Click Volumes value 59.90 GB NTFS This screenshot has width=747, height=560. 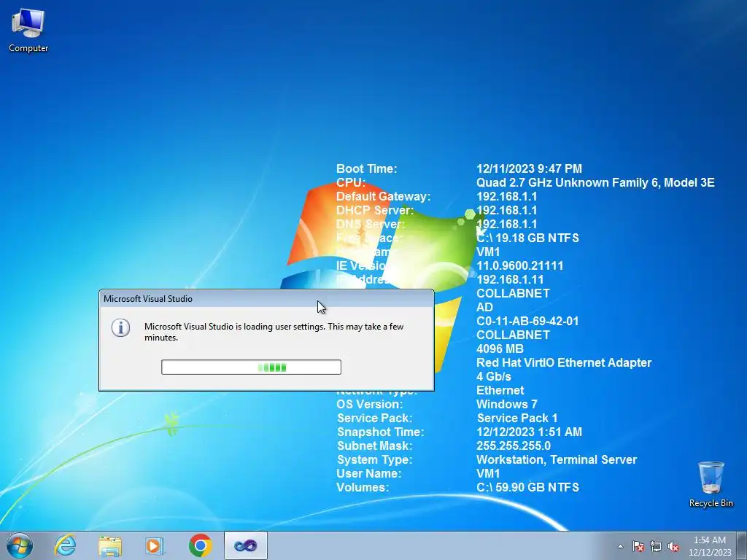pos(527,487)
